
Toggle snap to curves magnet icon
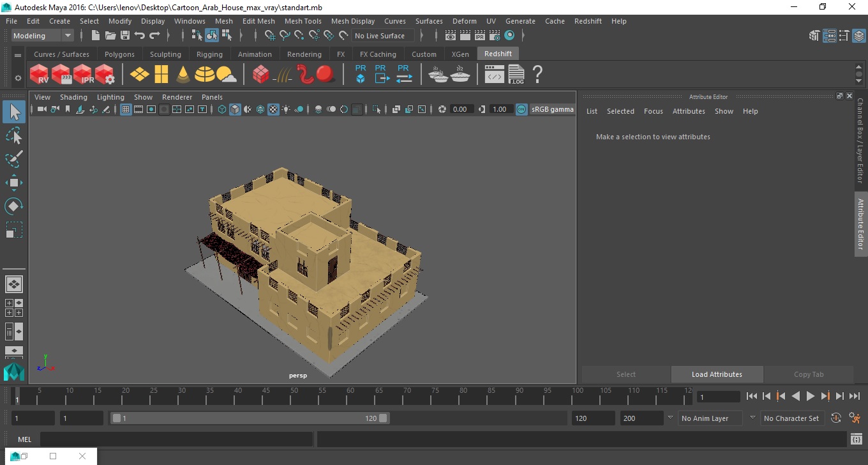(x=285, y=36)
